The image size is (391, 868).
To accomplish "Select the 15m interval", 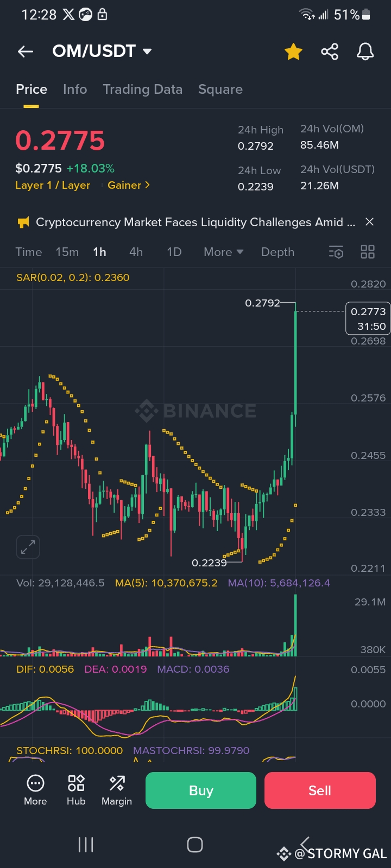I will click(x=67, y=252).
